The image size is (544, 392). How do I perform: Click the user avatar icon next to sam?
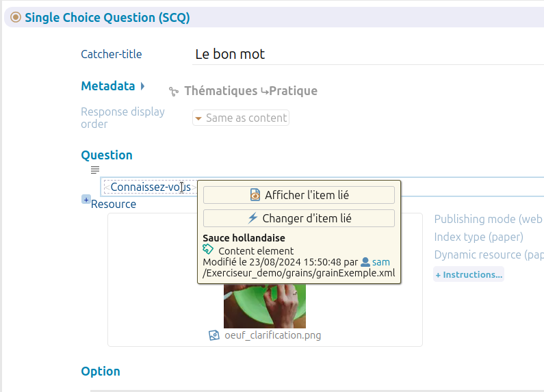[365, 262]
